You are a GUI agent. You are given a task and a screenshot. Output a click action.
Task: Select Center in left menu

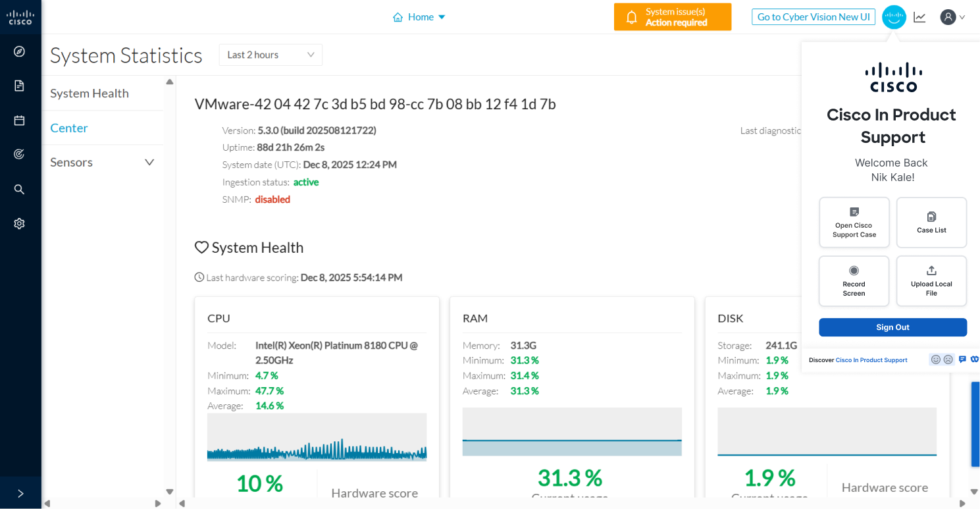pyautogui.click(x=69, y=128)
